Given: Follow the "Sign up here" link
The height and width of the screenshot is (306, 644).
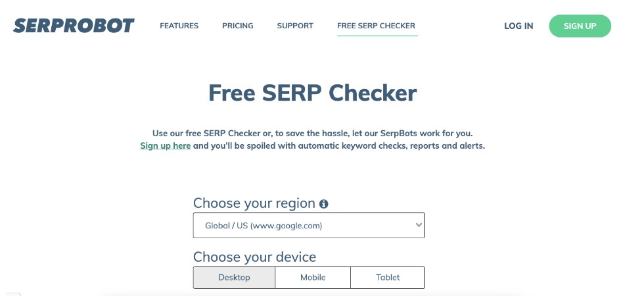Looking at the screenshot, I should [x=165, y=145].
